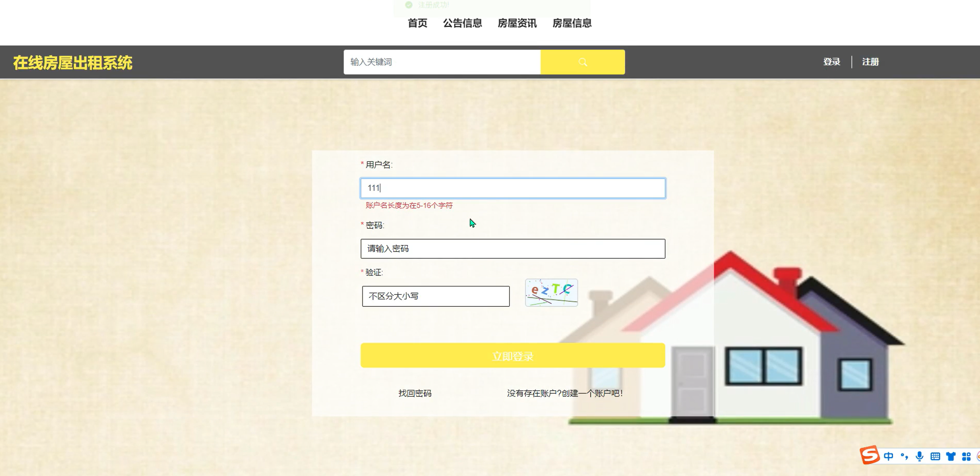The height and width of the screenshot is (476, 980).
Task: Click the yellow search magnifier button
Action: click(x=582, y=62)
